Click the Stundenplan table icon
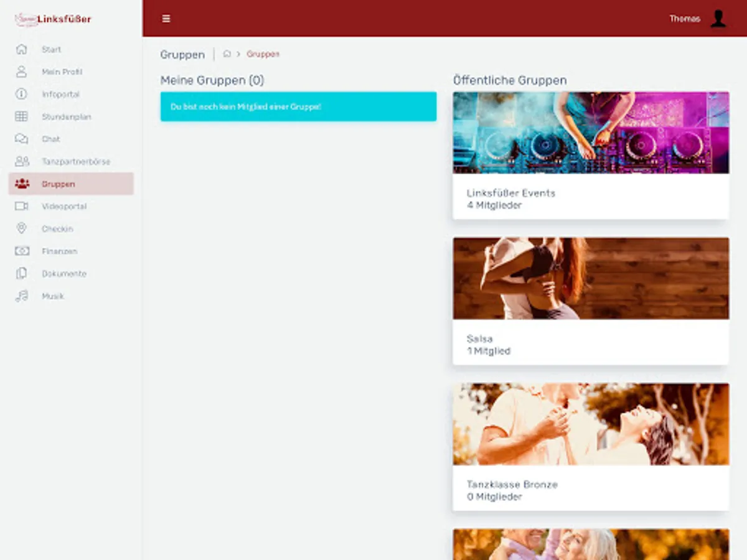 tap(21, 116)
